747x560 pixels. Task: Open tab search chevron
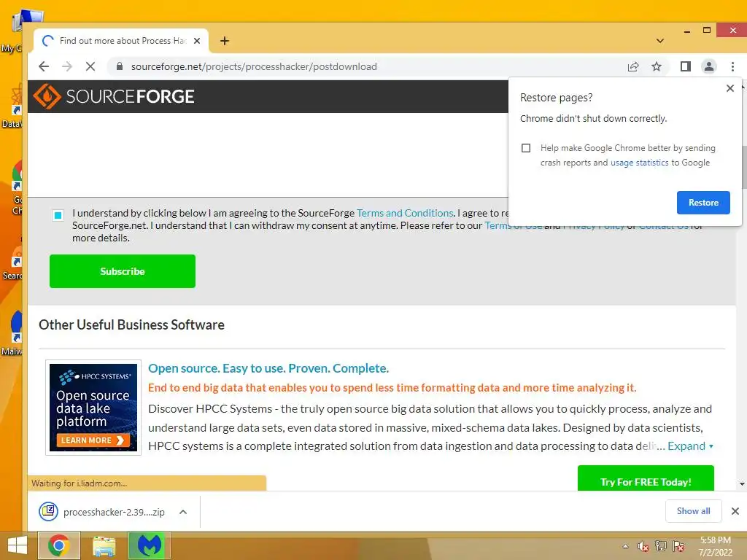coord(659,41)
